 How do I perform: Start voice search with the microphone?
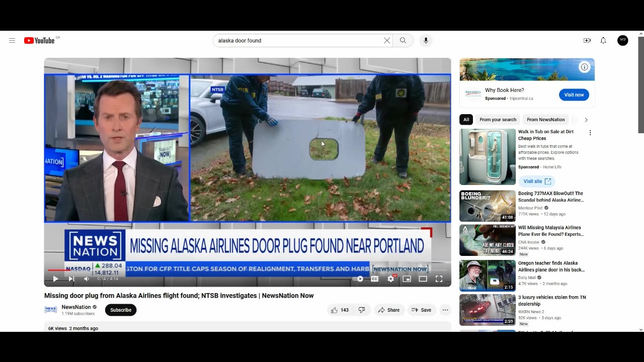click(426, 41)
